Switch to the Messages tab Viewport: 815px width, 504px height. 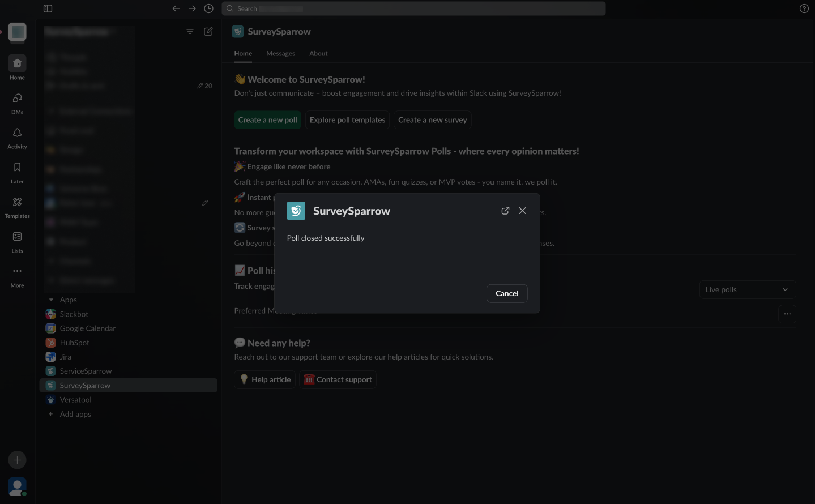[x=280, y=53]
